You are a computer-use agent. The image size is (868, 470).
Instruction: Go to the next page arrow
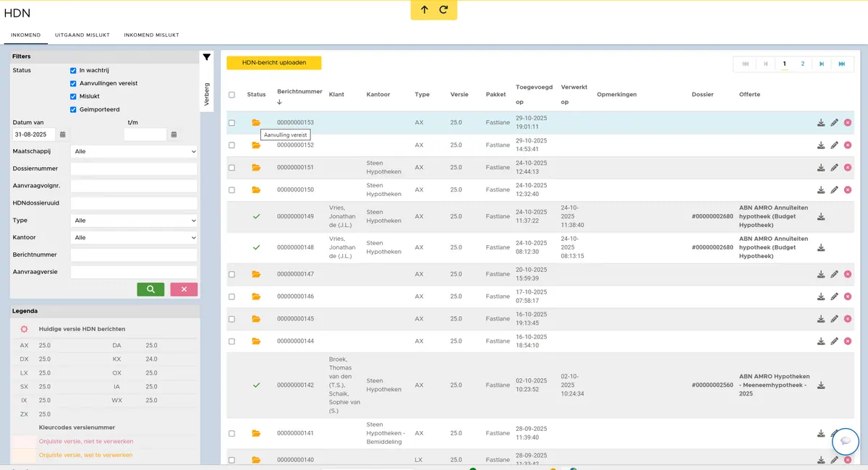(822, 64)
